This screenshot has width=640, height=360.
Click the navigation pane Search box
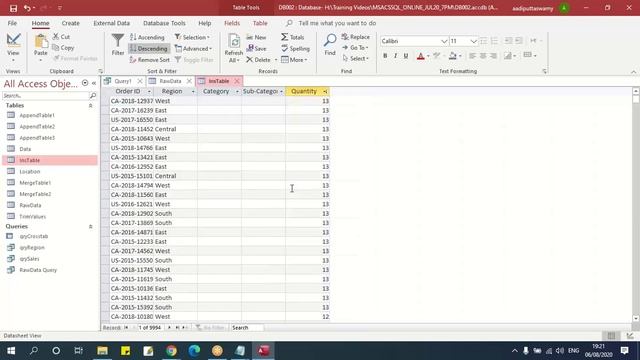45,96
